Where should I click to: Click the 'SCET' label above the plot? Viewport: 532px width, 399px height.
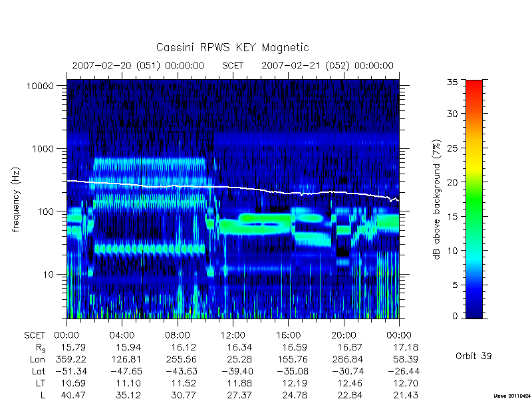click(233, 65)
